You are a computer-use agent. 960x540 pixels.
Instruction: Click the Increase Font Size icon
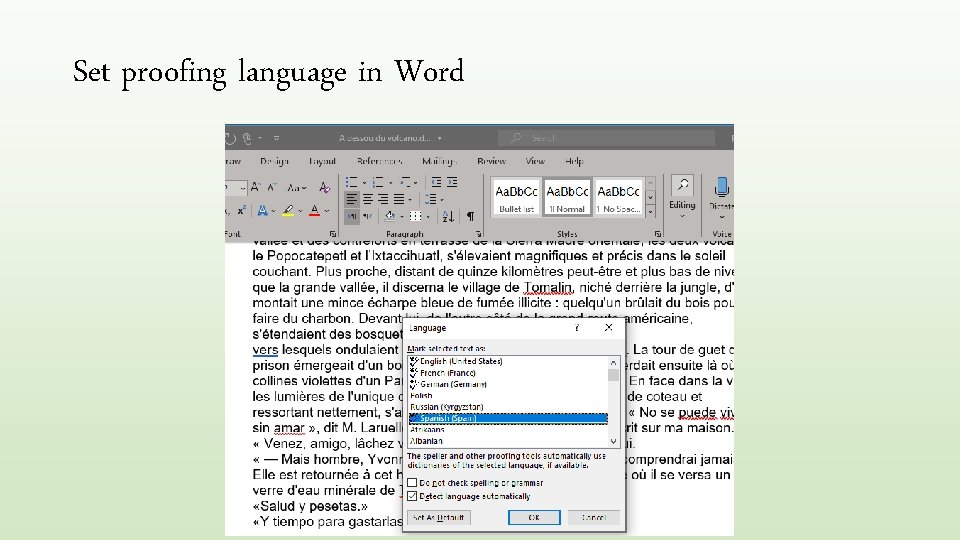click(x=256, y=187)
